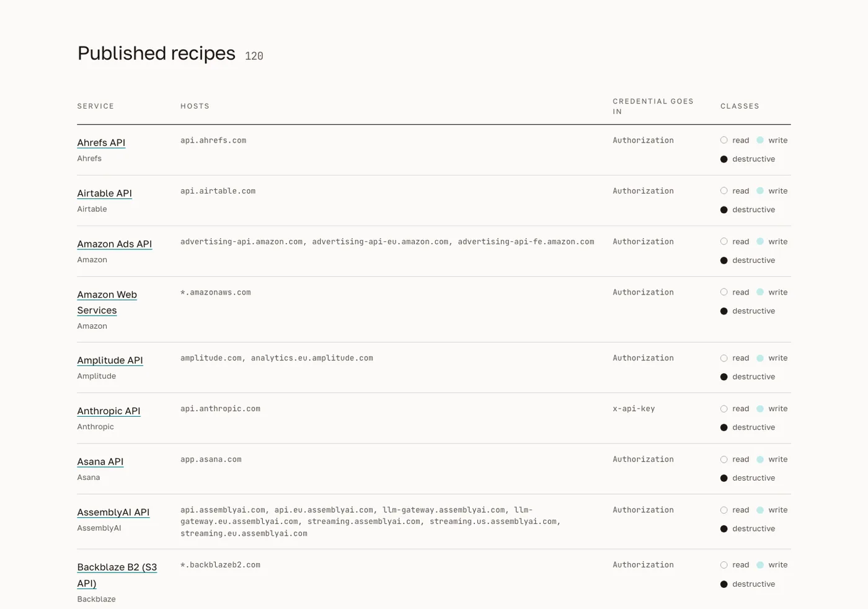The image size is (868, 609).
Task: Click the read dot in the Amazon Ads row
Action: (724, 242)
